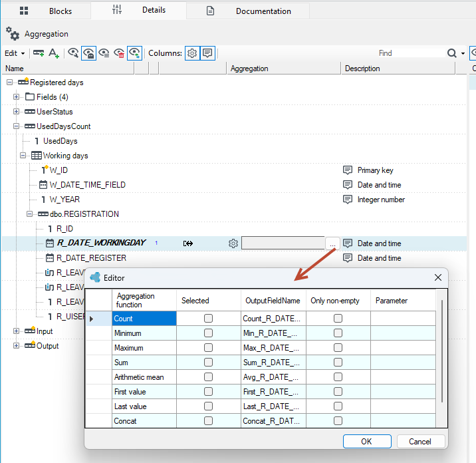Enable Only non-empty for Concat
This screenshot has height=463, width=476.
[x=338, y=421]
